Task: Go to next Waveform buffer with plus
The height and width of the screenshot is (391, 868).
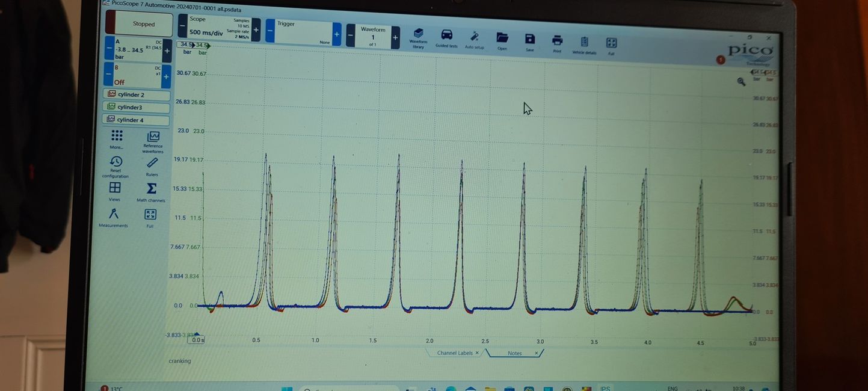Action: (395, 37)
